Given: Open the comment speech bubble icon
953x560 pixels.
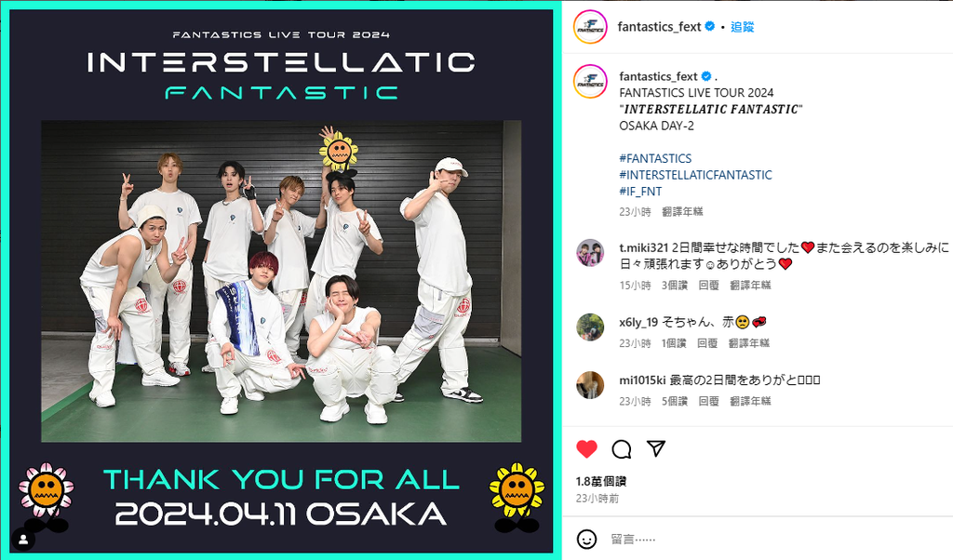Looking at the screenshot, I should [x=621, y=449].
